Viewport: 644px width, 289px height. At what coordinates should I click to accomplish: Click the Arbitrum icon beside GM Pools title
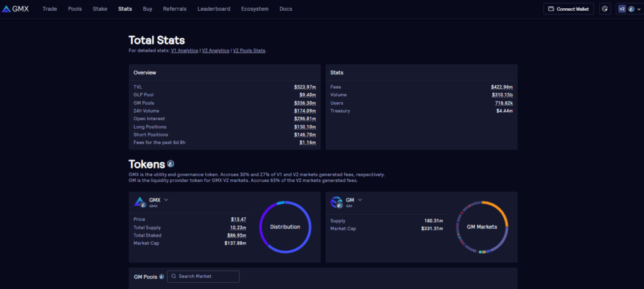tap(162, 276)
